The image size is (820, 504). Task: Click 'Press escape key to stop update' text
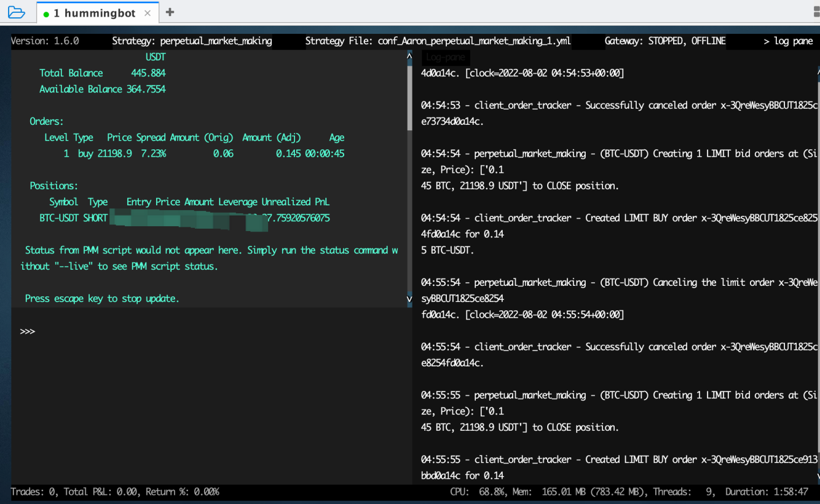tap(102, 299)
